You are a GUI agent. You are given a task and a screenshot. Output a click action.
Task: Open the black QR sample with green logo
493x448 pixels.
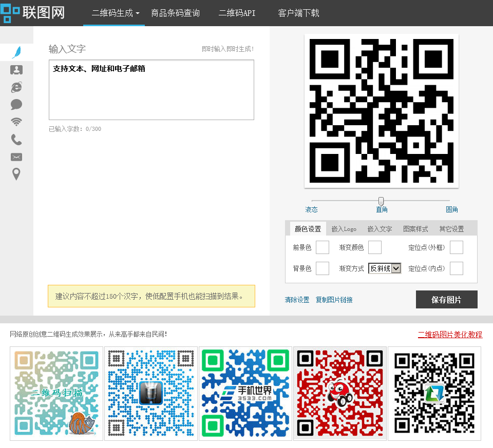(x=434, y=393)
